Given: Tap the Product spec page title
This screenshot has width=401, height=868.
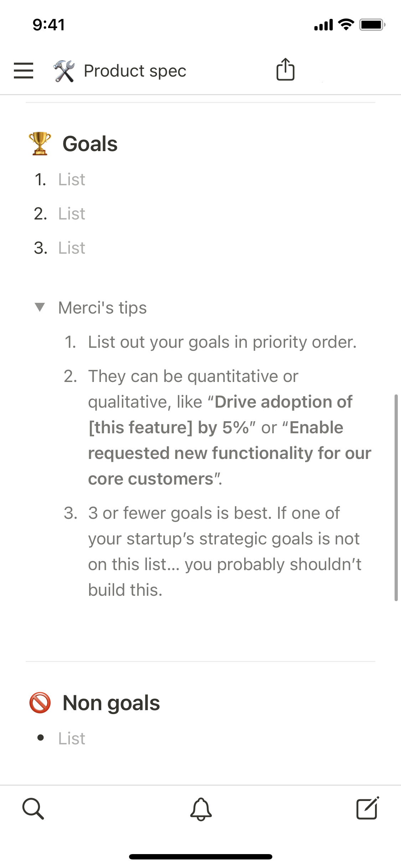Looking at the screenshot, I should click(x=135, y=71).
